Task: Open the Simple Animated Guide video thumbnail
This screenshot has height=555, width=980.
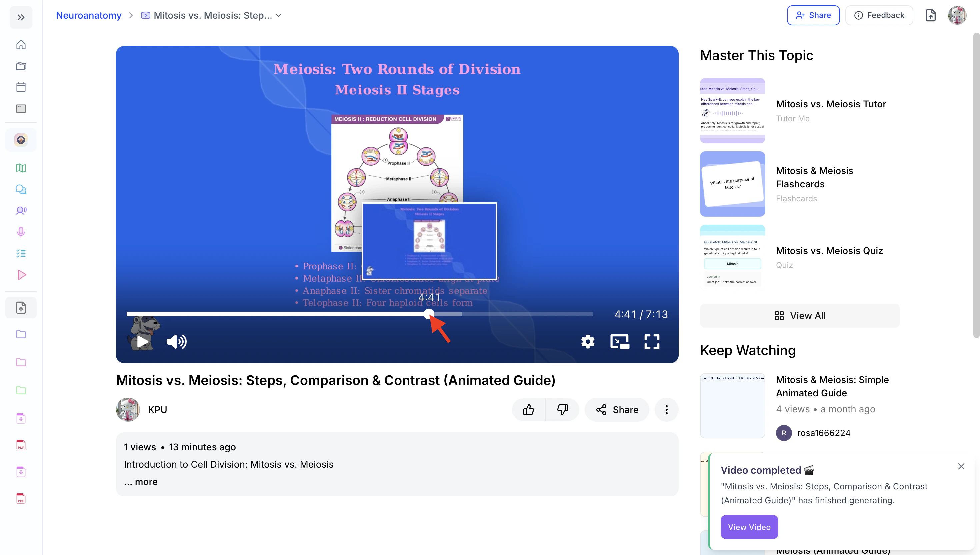Action: [732, 405]
